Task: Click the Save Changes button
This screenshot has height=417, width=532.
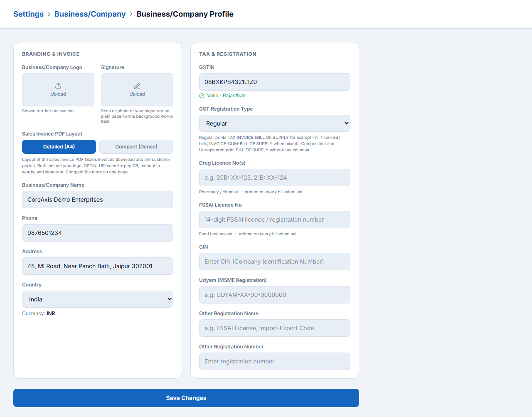Action: click(186, 398)
